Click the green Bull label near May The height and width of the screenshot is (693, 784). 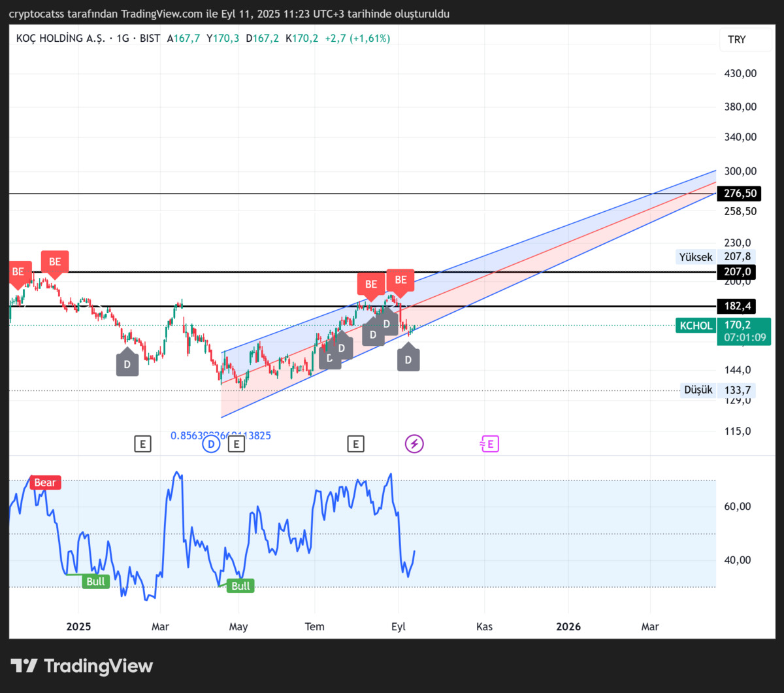240,586
